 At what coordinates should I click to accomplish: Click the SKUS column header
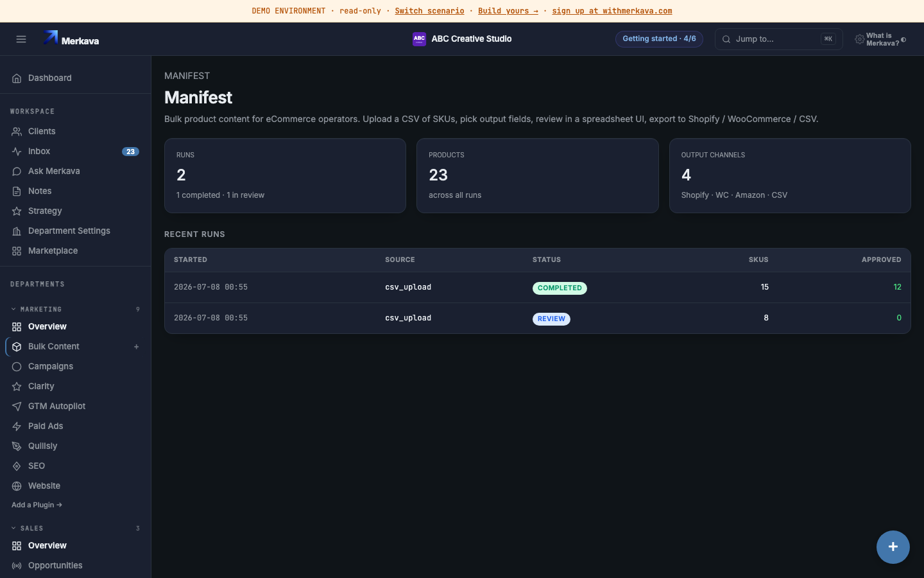click(x=758, y=260)
